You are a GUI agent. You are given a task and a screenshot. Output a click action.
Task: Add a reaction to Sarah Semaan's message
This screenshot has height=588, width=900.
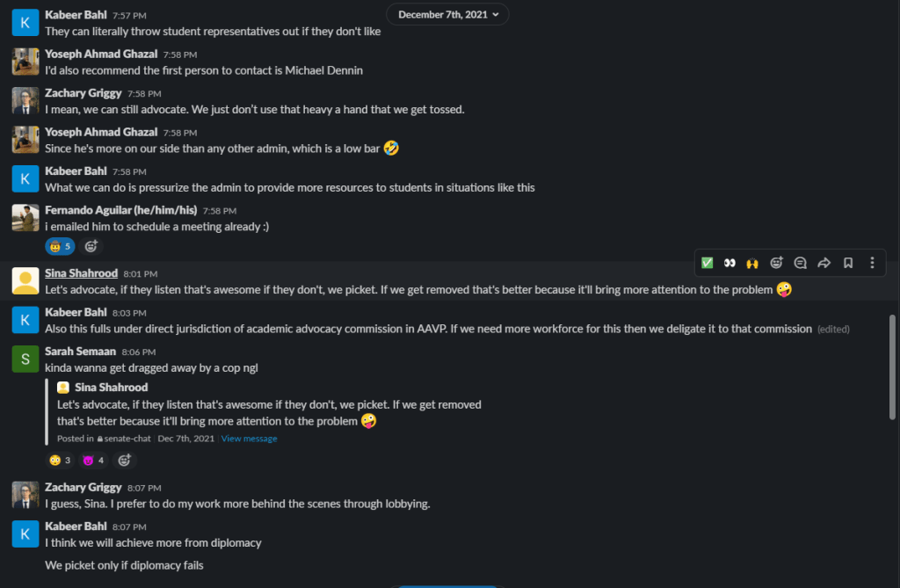tap(125, 460)
